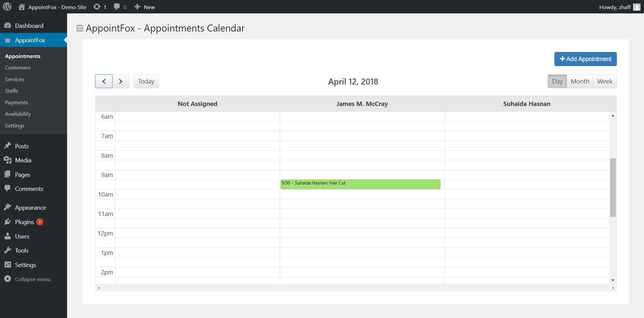Open the comments bubble icon in admin bar

[x=117, y=7]
